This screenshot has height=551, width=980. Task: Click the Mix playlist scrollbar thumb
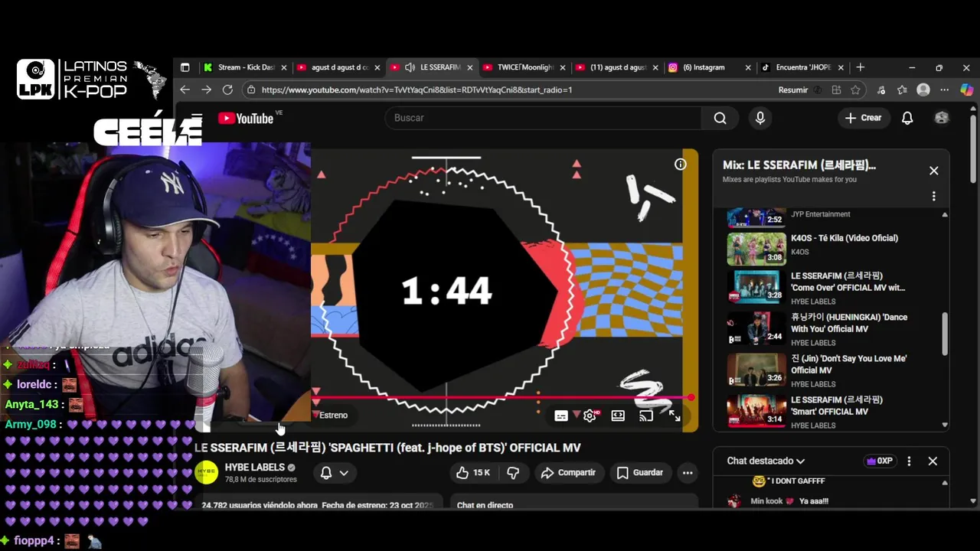point(945,334)
